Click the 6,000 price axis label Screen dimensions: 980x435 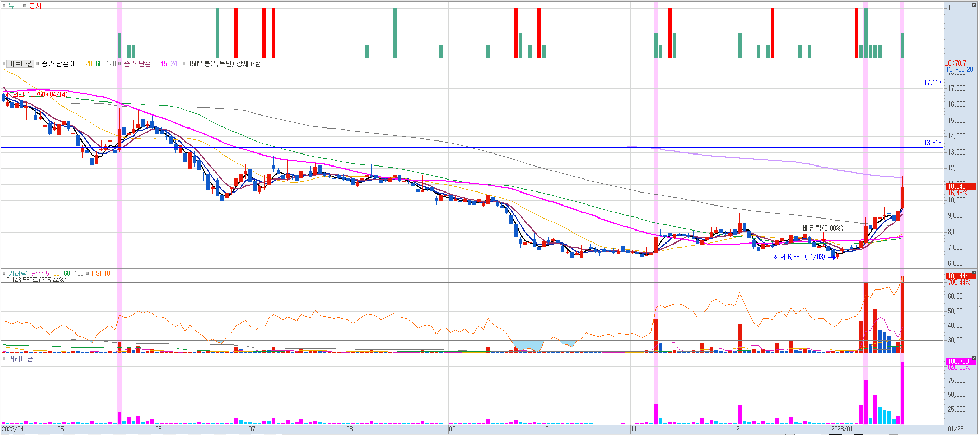(x=956, y=264)
